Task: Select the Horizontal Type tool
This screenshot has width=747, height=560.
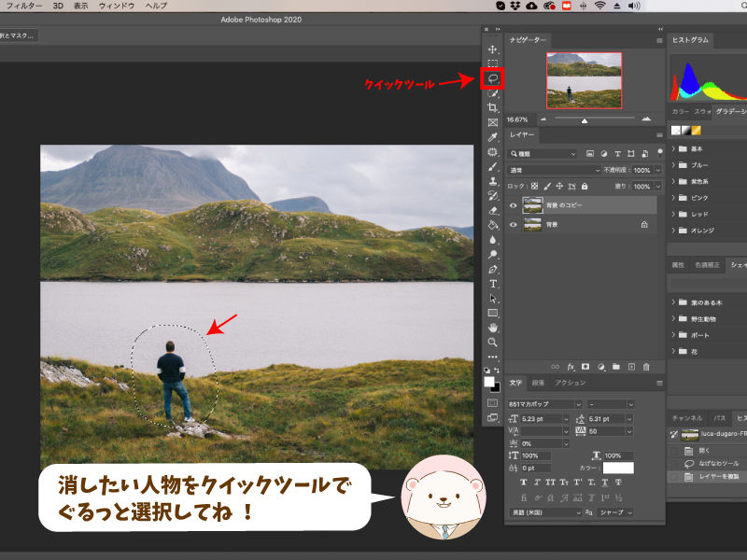Action: 493,284
